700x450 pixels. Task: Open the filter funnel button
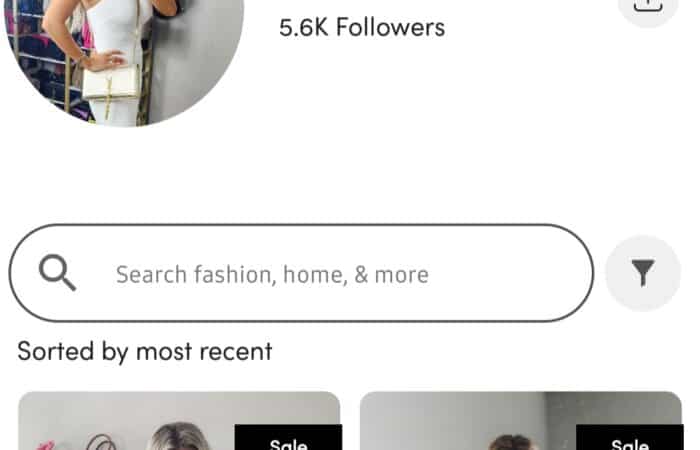pos(643,273)
